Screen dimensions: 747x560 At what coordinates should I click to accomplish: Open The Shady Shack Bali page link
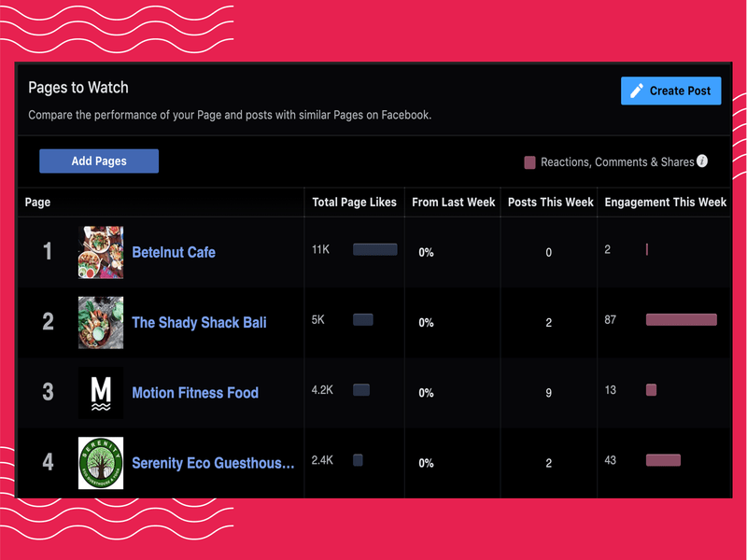pos(199,322)
